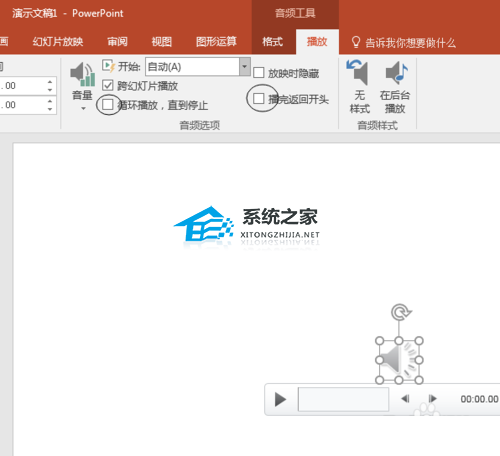Expand the 开始 自动(A) dropdown
Image resolution: width=500 pixels, height=456 pixels.
click(x=245, y=67)
